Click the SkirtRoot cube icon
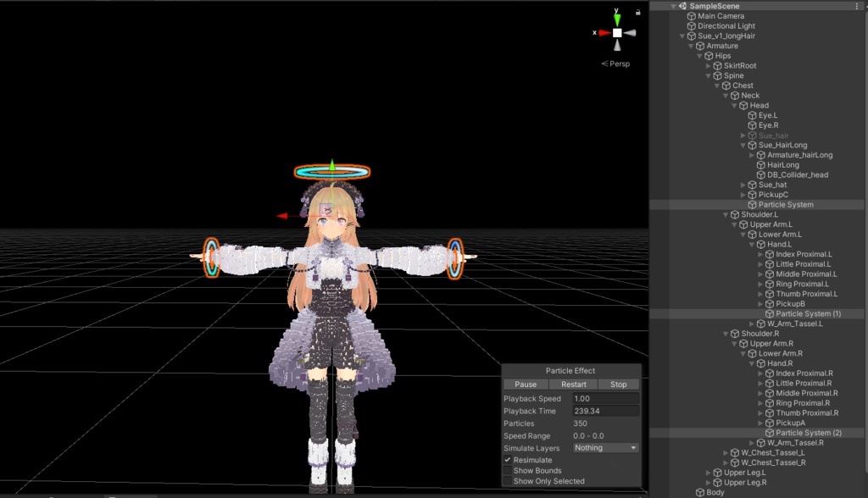The height and width of the screenshot is (498, 868). (x=717, y=66)
